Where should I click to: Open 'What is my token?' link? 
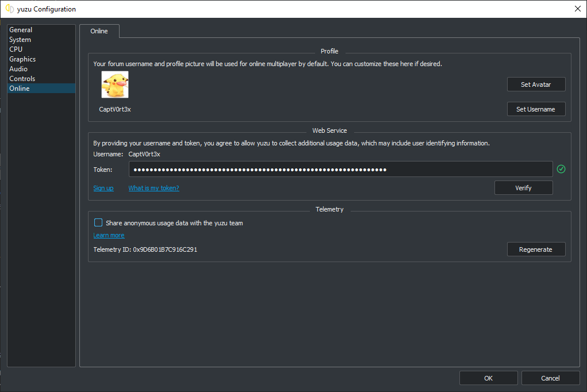tap(154, 188)
